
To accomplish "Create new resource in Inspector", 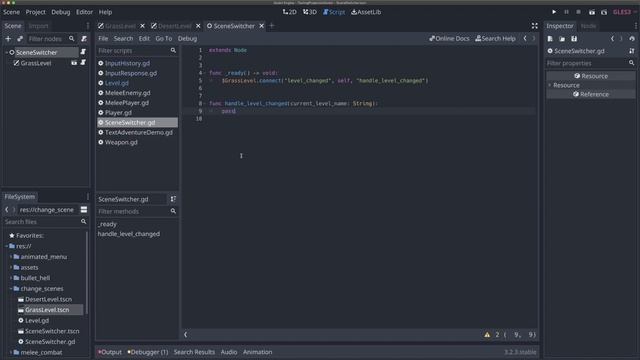I will coord(550,39).
